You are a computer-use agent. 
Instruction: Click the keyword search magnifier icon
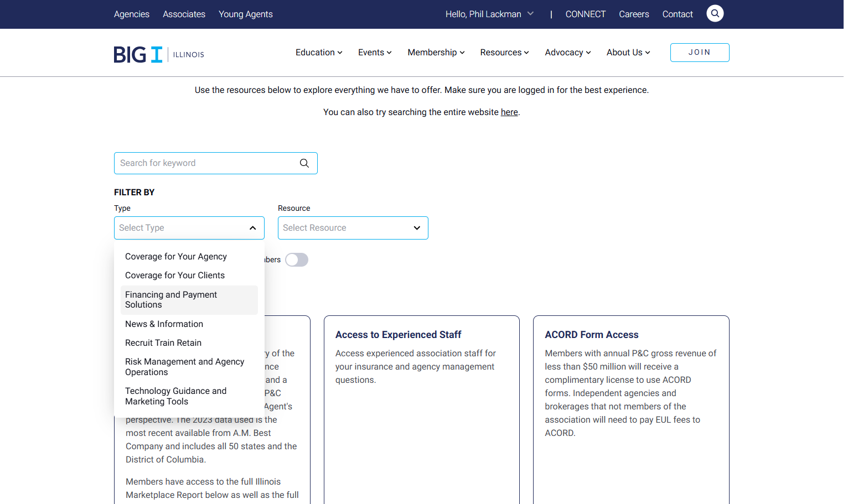pos(304,163)
